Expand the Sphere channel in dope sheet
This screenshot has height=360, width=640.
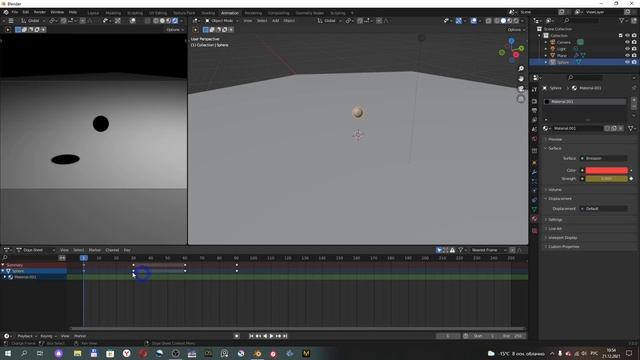point(3,271)
